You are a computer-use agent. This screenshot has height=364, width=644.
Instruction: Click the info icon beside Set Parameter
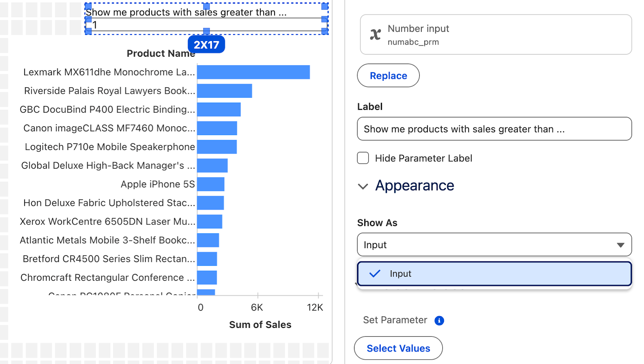(x=439, y=321)
